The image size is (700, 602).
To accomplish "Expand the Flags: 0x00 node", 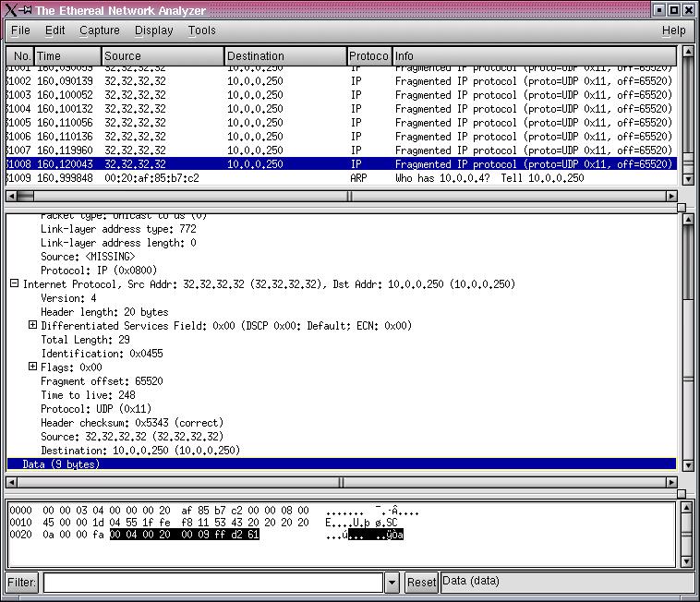I will 33,367.
